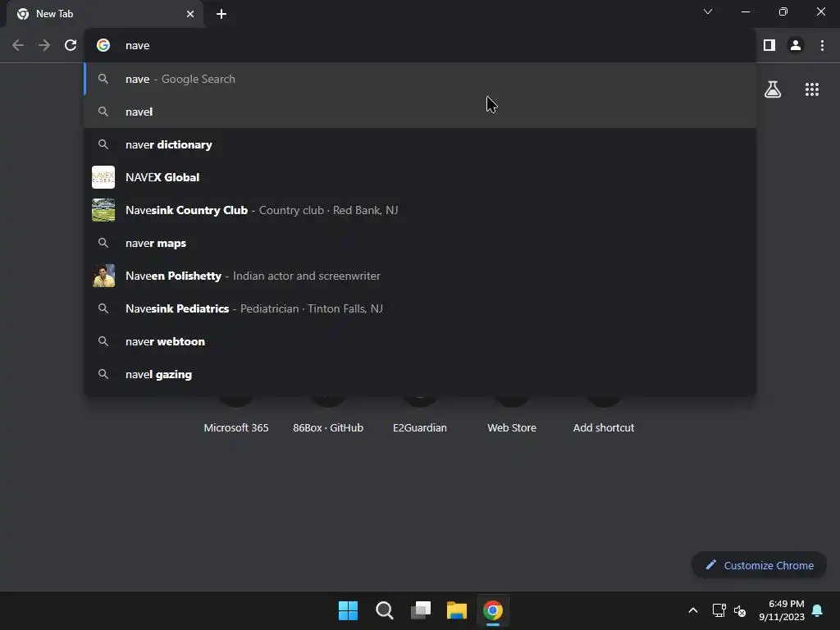Image resolution: width=840 pixels, height=630 pixels.
Task: Open a new tab with plus button
Action: tap(221, 14)
